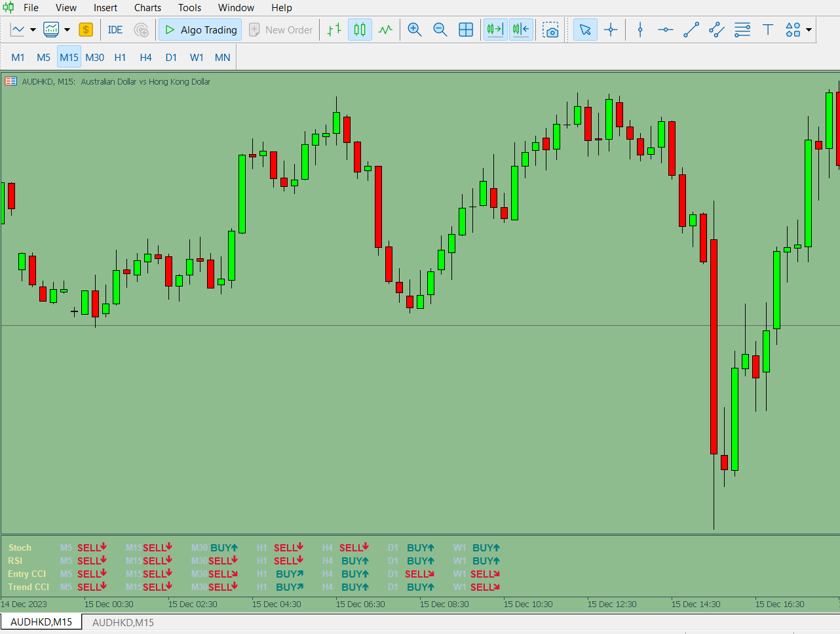Select the vertical line drawing tool
This screenshot has height=634, width=840.
640,30
